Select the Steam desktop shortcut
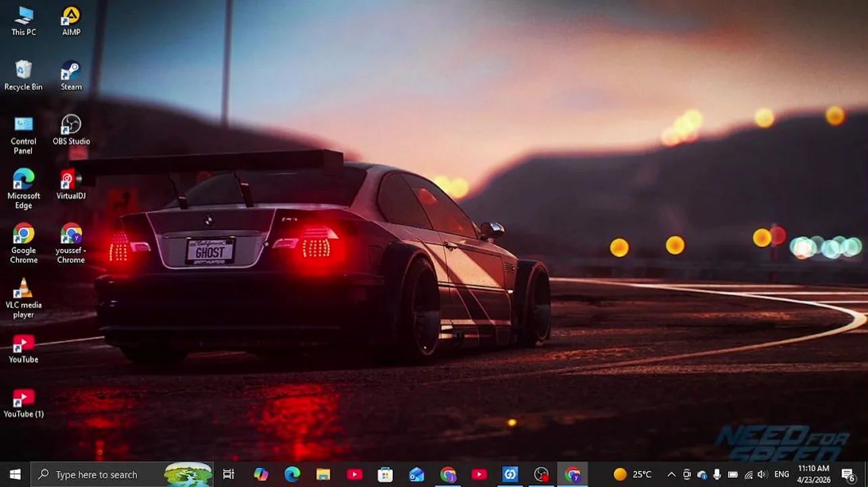Image resolution: width=868 pixels, height=487 pixels. pos(71,75)
